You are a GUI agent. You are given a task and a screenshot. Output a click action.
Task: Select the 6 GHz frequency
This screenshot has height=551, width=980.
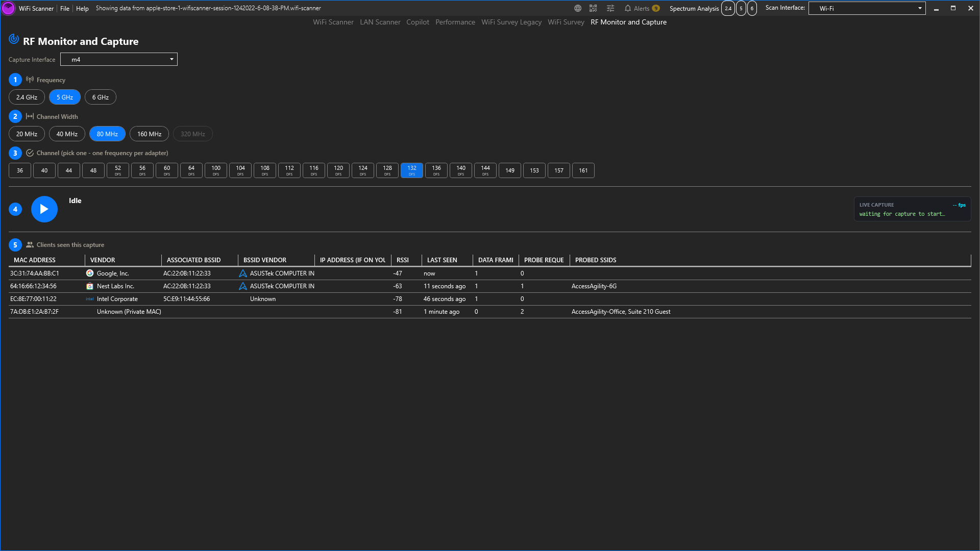[101, 97]
